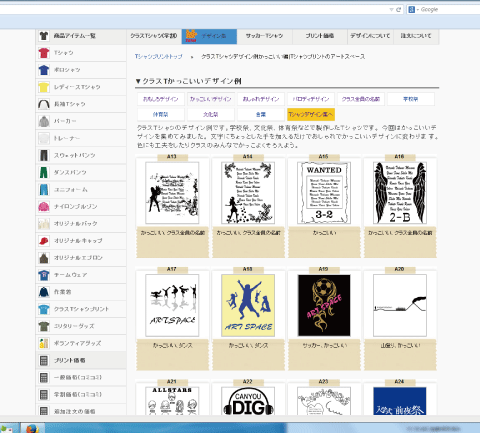Screen dimensions: 480x433
Task: Switch to the soccer T-shirt tab
Action: coord(265,36)
